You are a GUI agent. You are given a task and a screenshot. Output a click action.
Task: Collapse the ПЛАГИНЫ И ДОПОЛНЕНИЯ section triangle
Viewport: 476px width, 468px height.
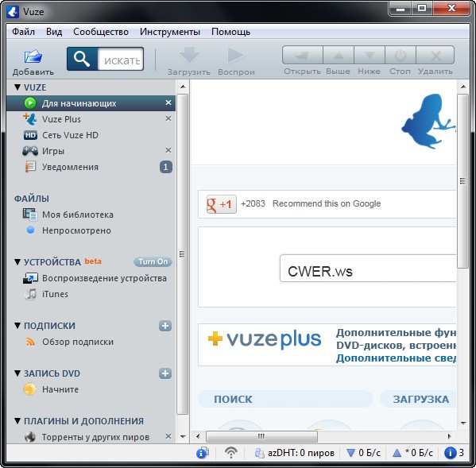[17, 421]
